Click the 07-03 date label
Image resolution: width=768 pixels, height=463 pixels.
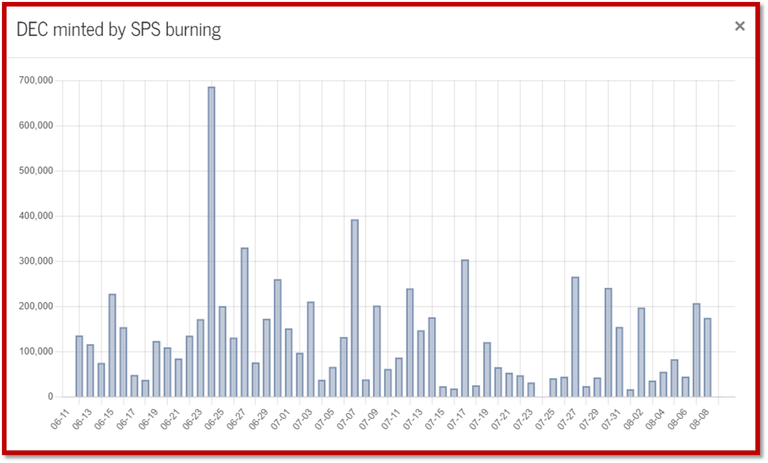(x=302, y=419)
